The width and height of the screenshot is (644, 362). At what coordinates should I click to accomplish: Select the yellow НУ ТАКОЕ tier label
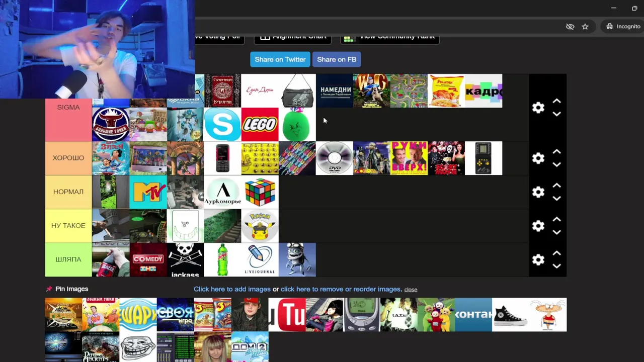tap(68, 226)
